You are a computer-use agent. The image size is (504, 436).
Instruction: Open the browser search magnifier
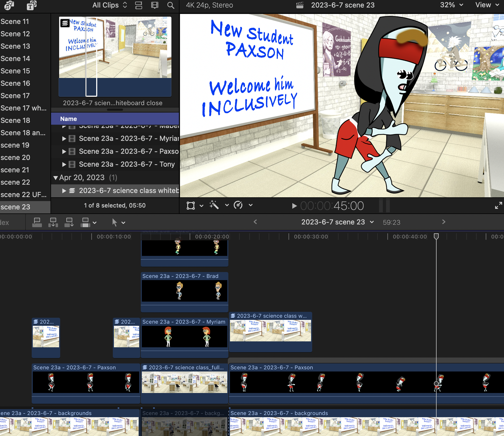[171, 5]
